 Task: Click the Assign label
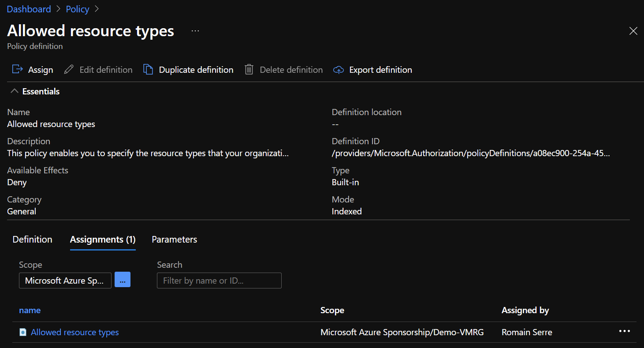point(41,70)
